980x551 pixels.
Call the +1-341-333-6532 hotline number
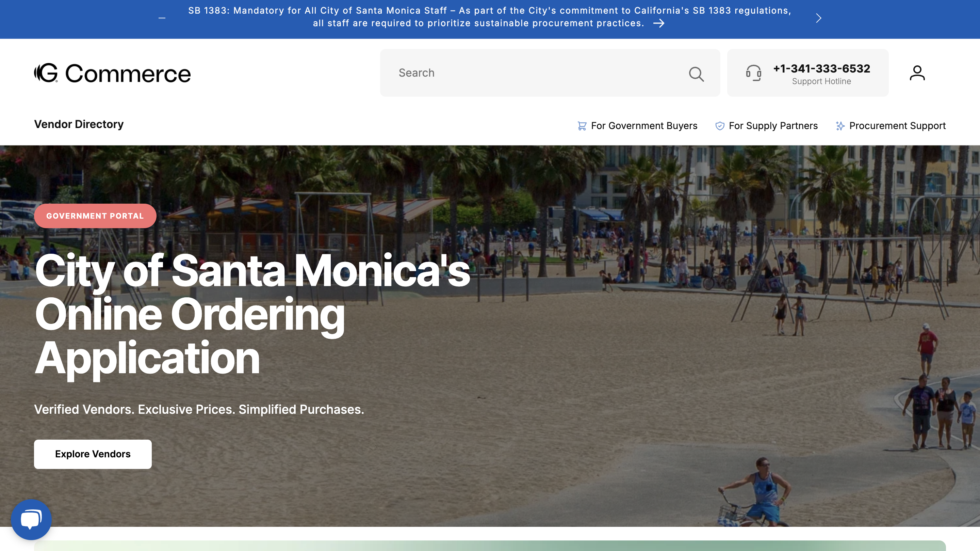pos(821,68)
